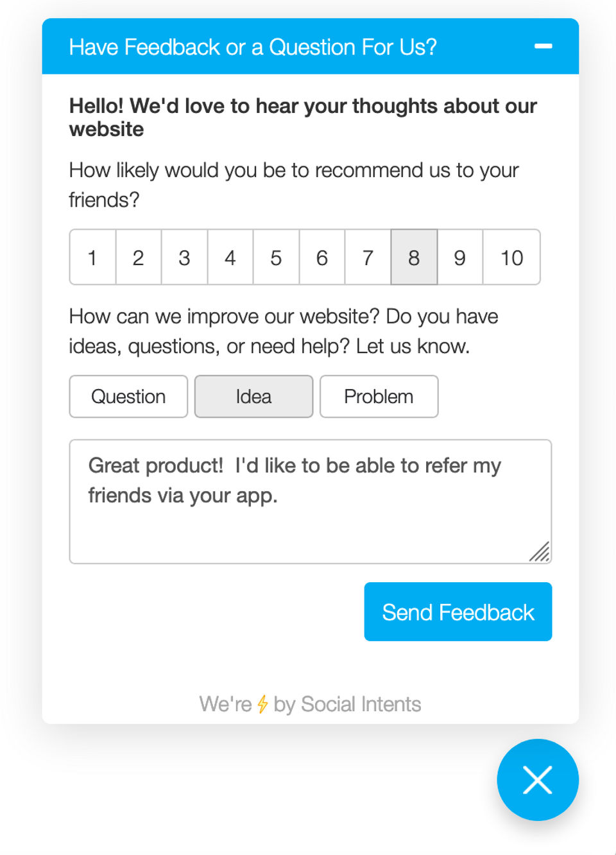Pick rating 4
The height and width of the screenshot is (855, 616).
pos(230,257)
